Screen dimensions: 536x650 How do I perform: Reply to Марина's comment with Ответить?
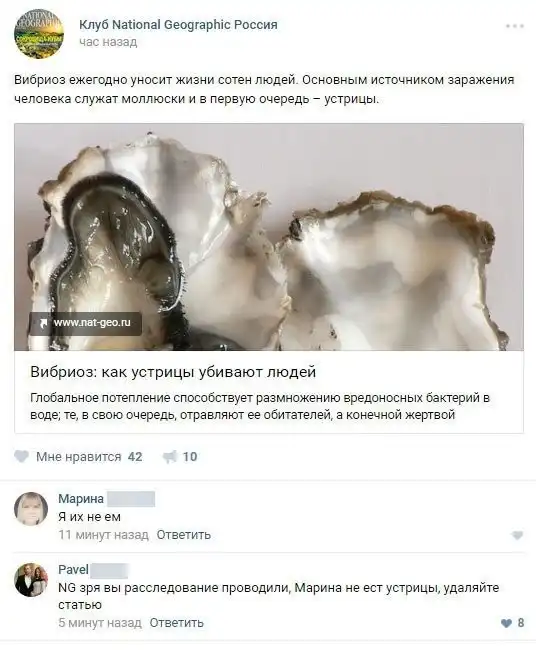point(184,535)
